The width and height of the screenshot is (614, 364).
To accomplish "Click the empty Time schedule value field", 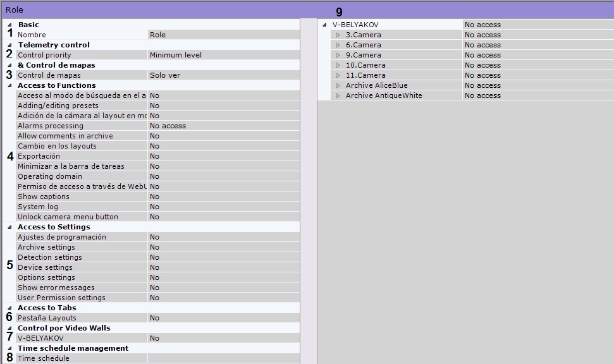I will click(x=223, y=358).
